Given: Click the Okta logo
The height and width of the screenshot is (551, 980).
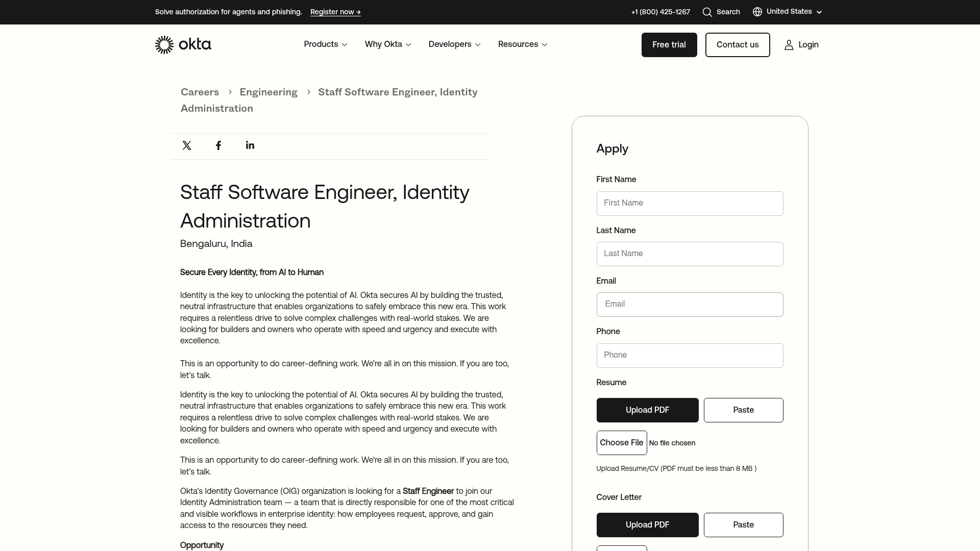Looking at the screenshot, I should [183, 45].
